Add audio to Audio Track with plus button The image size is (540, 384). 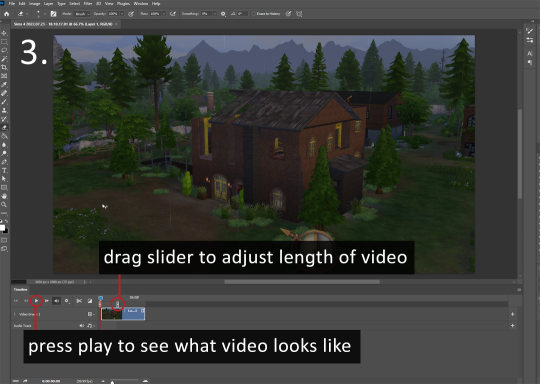pos(512,325)
